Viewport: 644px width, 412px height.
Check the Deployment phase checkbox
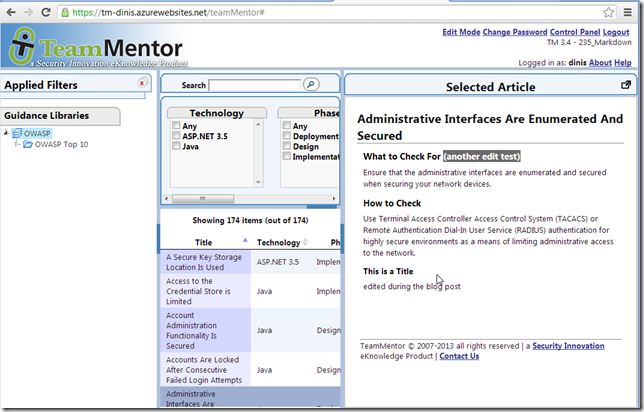point(287,136)
